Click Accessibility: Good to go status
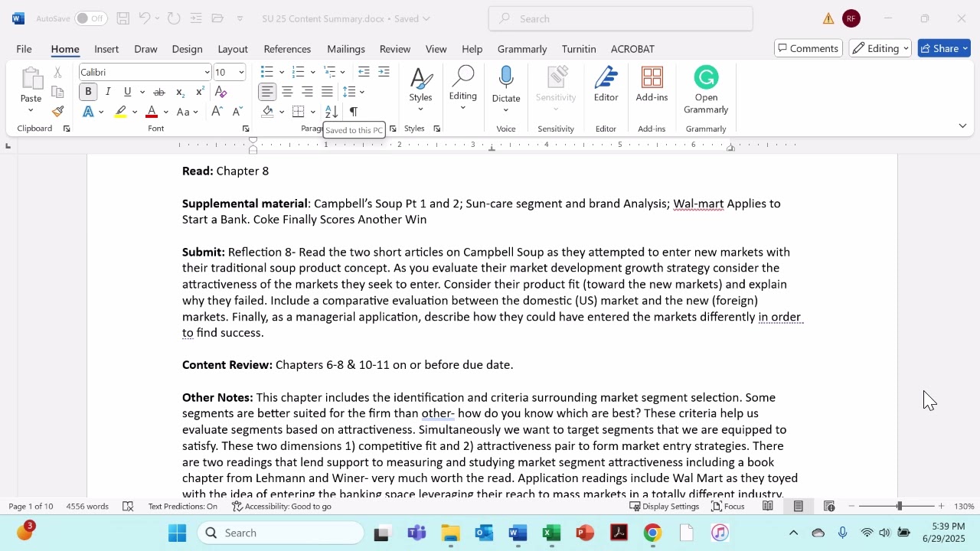 pos(282,506)
